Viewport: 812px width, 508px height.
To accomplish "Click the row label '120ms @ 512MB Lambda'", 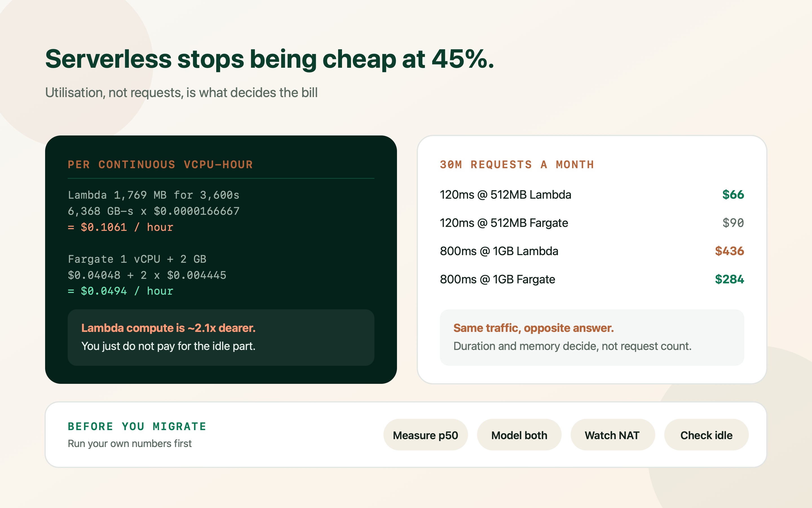I will [506, 195].
